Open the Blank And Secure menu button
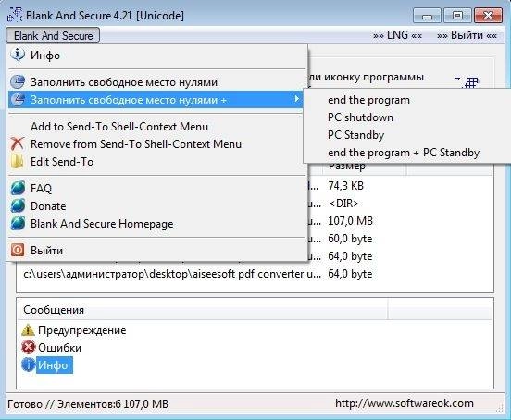511x420 pixels. 53,35
